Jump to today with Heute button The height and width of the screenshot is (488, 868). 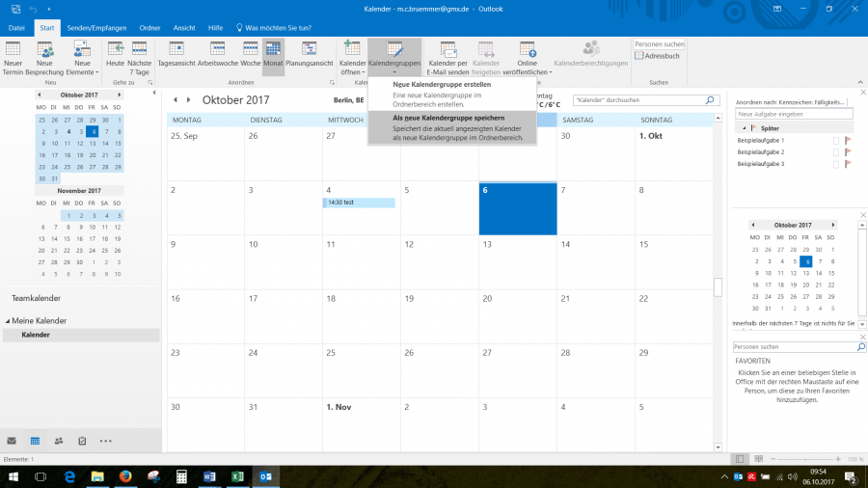(115, 54)
